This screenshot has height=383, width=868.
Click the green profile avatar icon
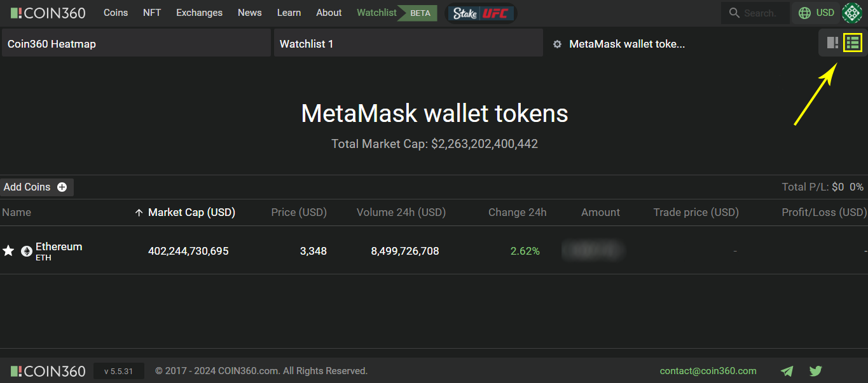(852, 13)
